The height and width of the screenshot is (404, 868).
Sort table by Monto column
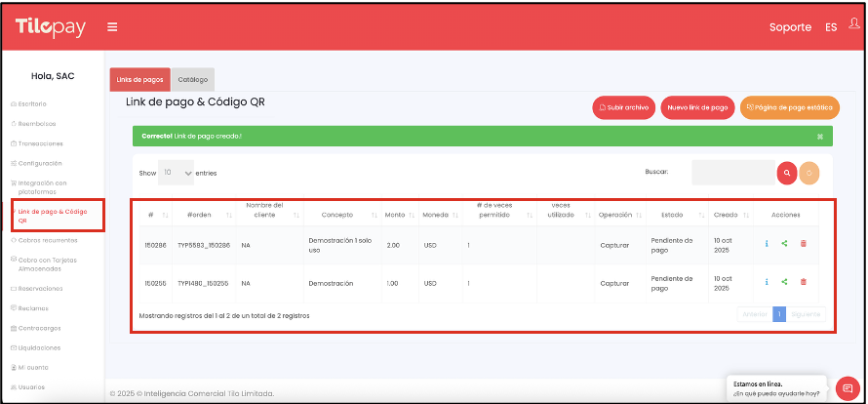[x=395, y=214]
